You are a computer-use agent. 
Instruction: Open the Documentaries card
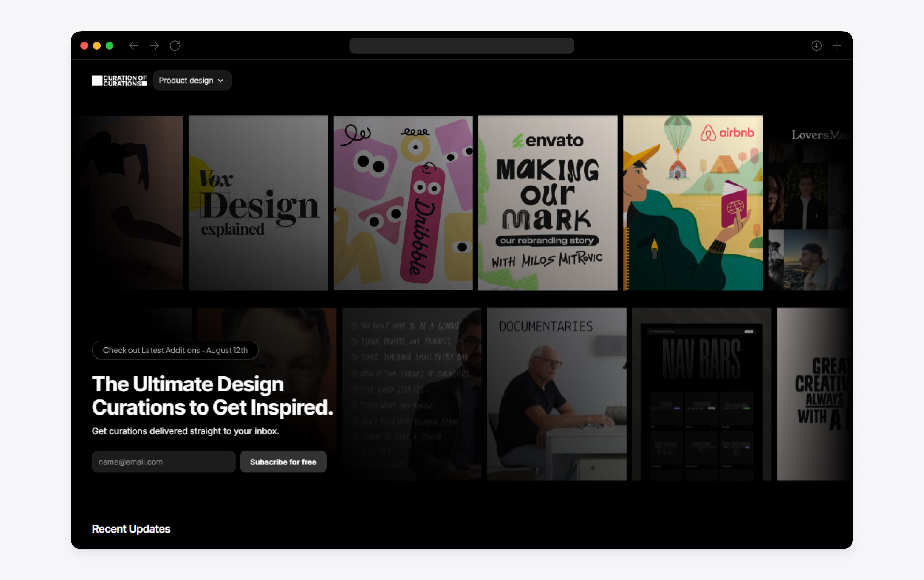(557, 394)
